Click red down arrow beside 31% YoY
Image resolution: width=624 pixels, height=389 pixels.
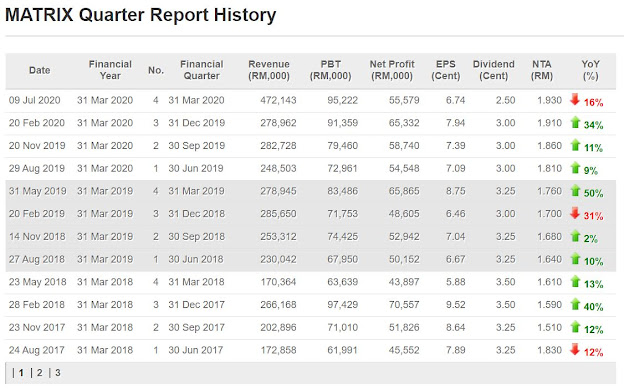click(574, 213)
